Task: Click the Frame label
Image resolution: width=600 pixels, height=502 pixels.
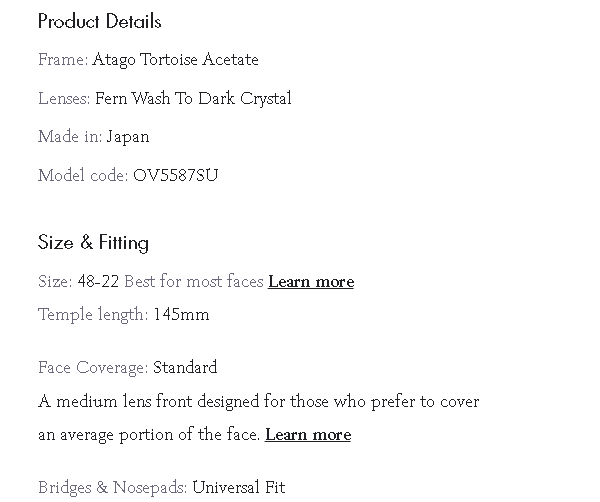Action: coord(62,60)
